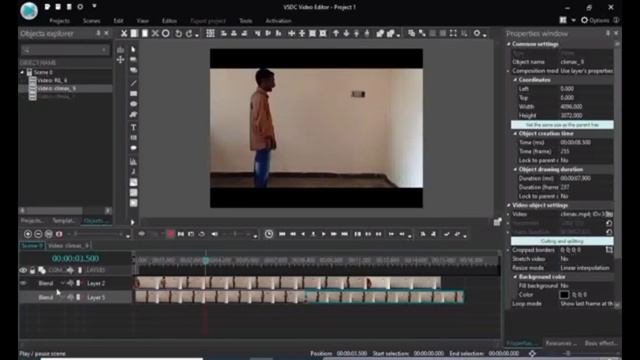This screenshot has width=640, height=360.
Task: Select the Image insert tool
Action: coord(133,182)
